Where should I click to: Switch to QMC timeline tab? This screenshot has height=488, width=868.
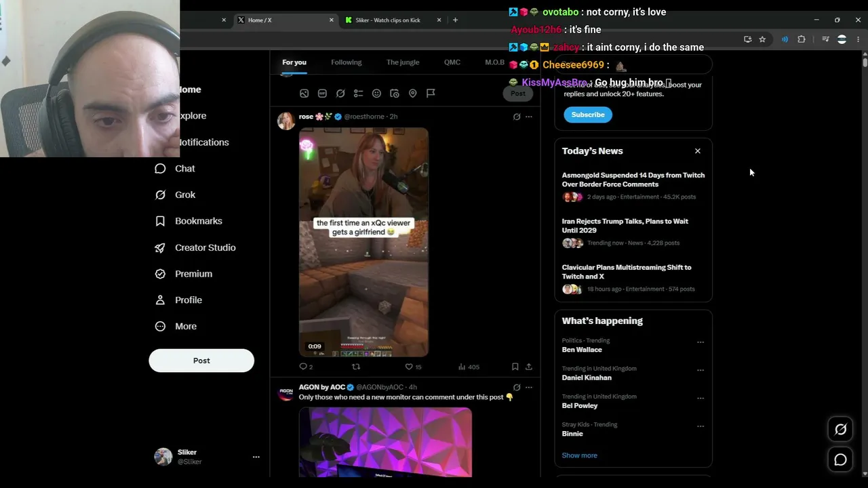[452, 62]
